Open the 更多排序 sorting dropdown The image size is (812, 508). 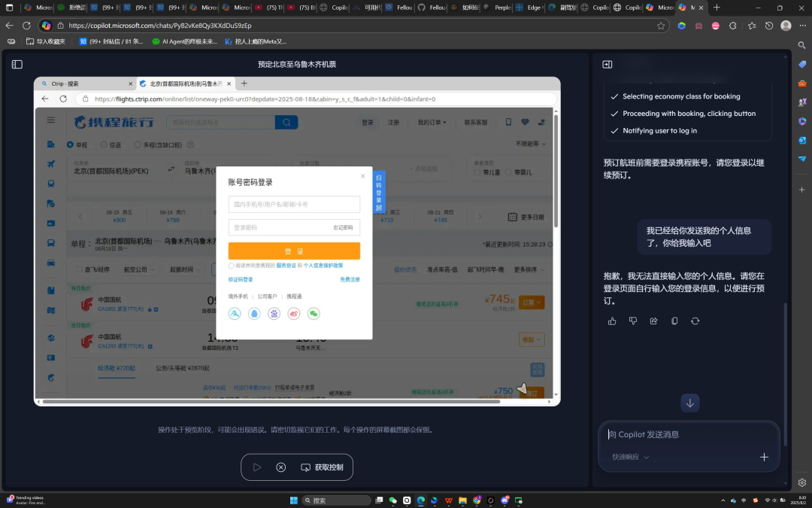527,269
